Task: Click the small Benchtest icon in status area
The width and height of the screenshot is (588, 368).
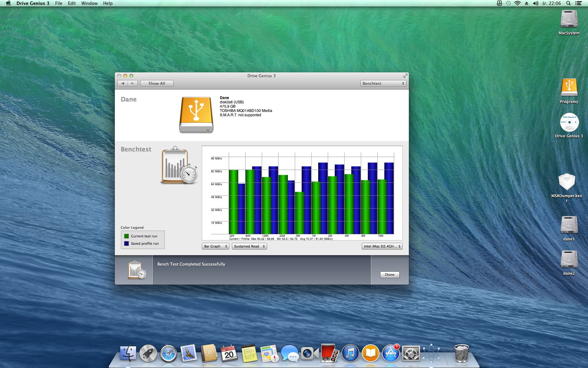Action: pyautogui.click(x=137, y=270)
